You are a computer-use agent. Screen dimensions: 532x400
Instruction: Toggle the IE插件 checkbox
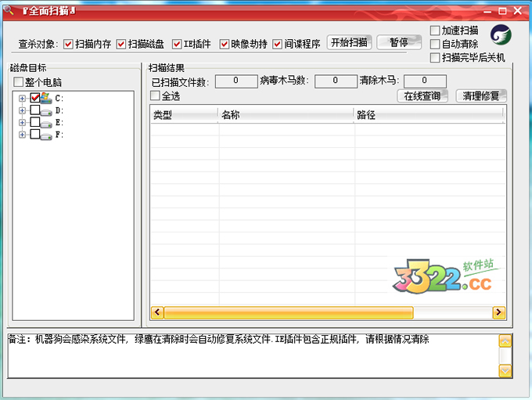[x=177, y=44]
